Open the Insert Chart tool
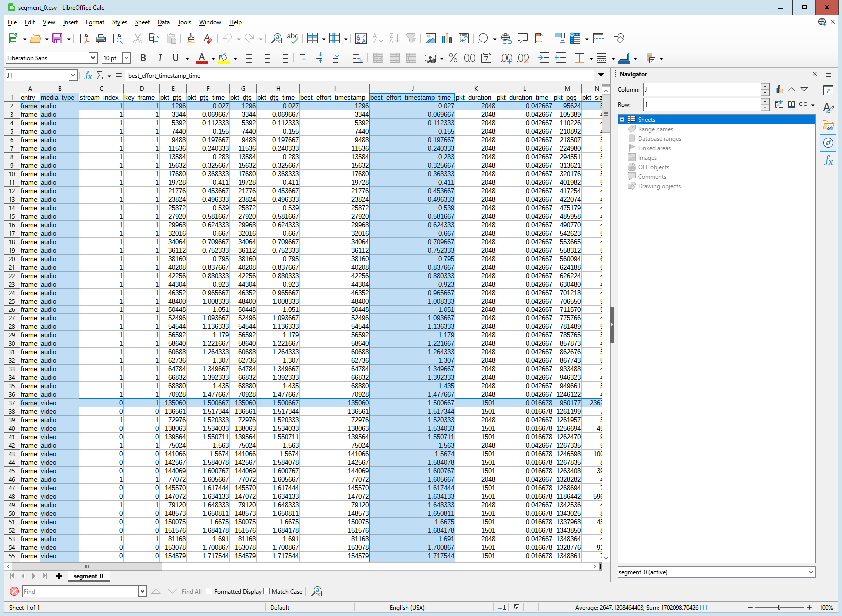Screen dimensions: 842x616 pos(447,39)
